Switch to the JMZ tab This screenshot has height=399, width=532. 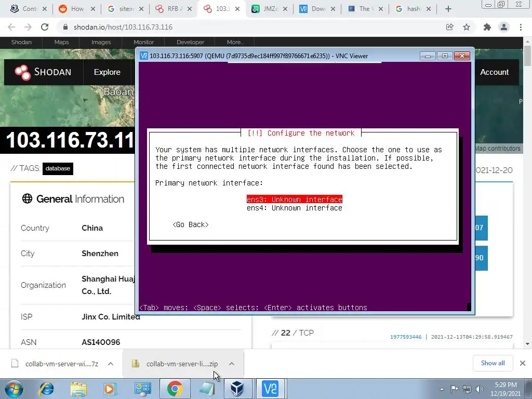[269, 9]
